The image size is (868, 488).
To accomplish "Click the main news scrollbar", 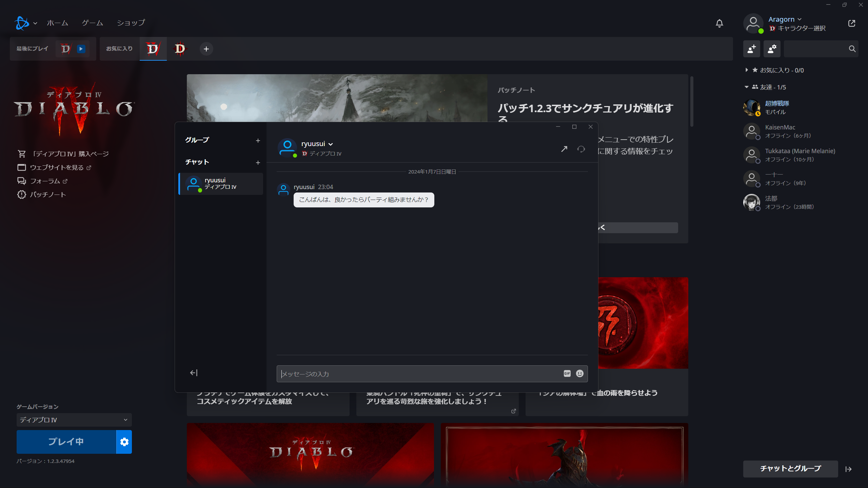I will 692,102.
